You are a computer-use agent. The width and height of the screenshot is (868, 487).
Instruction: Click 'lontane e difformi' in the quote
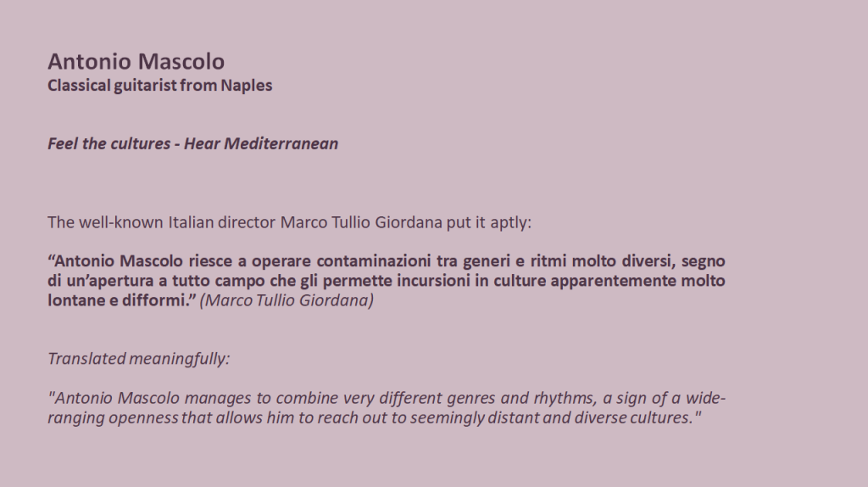point(119,300)
